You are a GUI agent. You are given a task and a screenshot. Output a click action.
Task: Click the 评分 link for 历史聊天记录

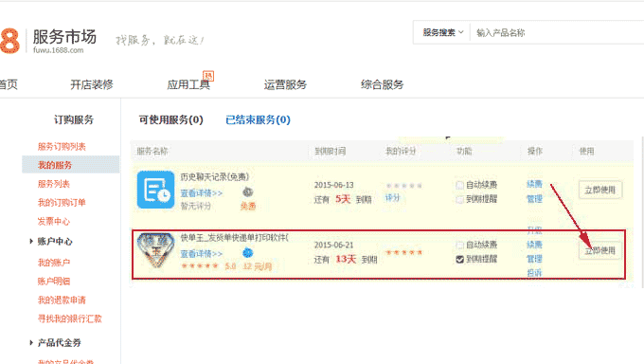392,198
